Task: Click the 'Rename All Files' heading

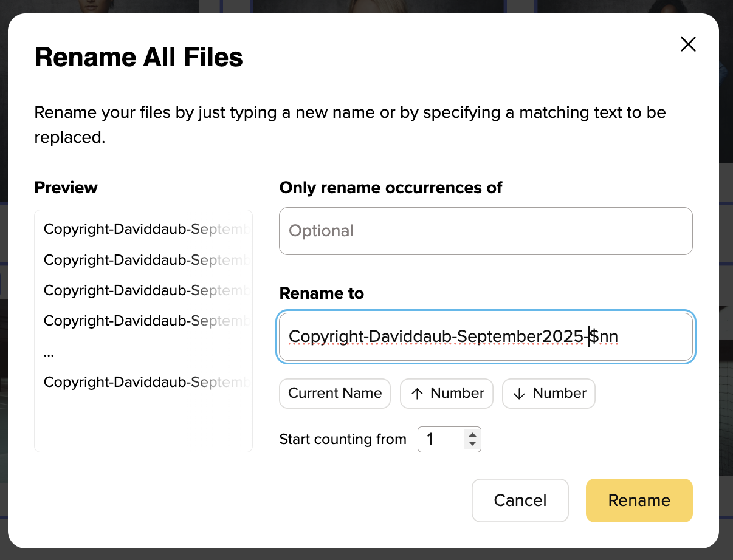Action: pos(139,58)
